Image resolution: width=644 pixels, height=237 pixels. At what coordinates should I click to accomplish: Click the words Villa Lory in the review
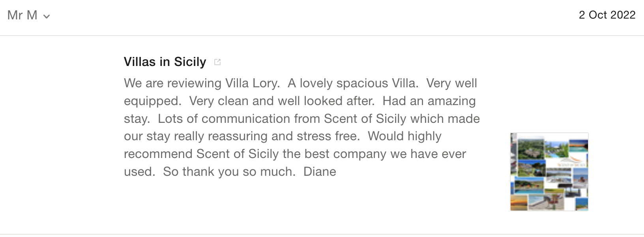[252, 83]
